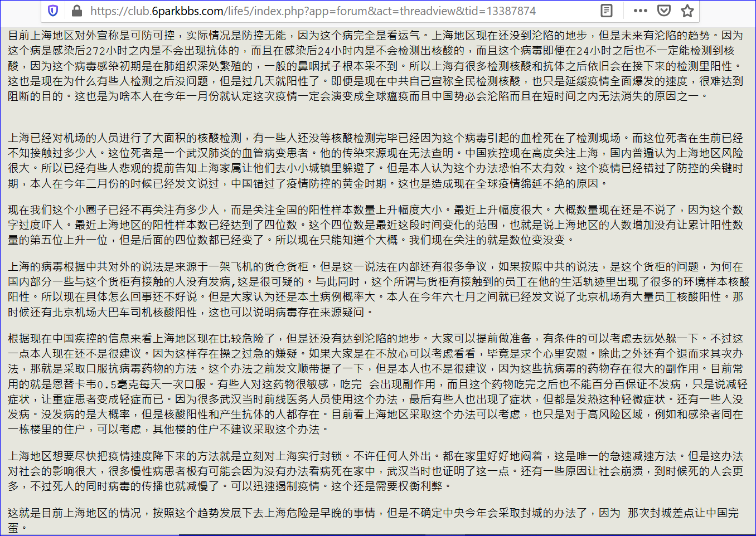Click the final word 蛋 at the page bottom

pos(13,528)
